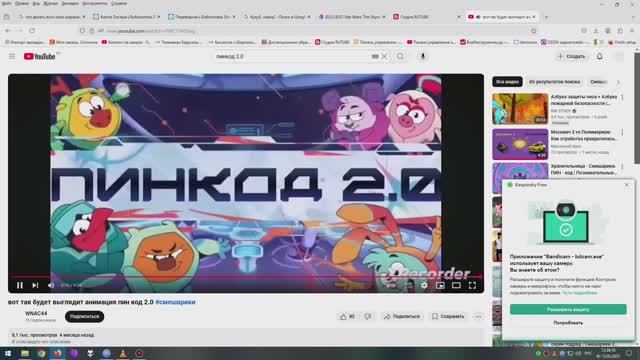Switch the player to theater mode
This screenshot has height=360, width=640.
click(x=456, y=285)
